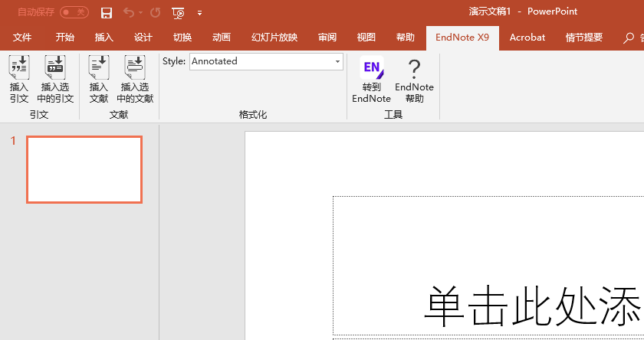Click the 引文 group label
The image size is (644, 340).
point(39,115)
